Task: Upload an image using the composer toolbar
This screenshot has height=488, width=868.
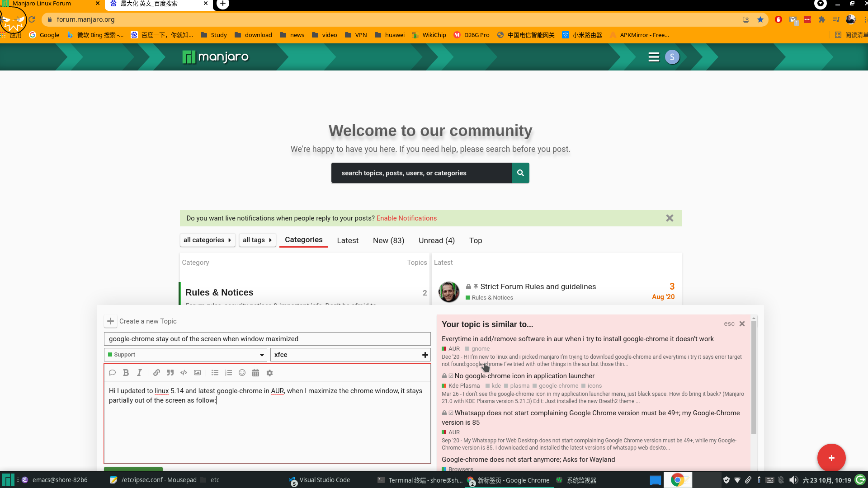Action: tap(197, 373)
